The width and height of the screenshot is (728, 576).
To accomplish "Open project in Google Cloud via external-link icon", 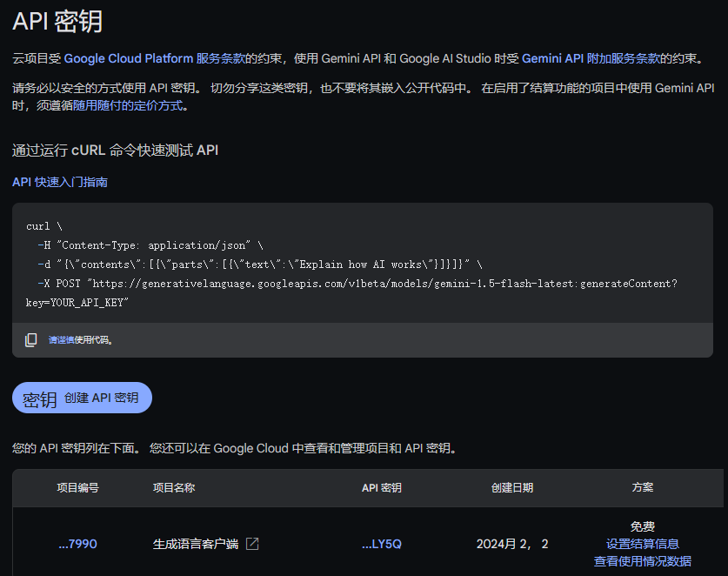I will [252, 544].
